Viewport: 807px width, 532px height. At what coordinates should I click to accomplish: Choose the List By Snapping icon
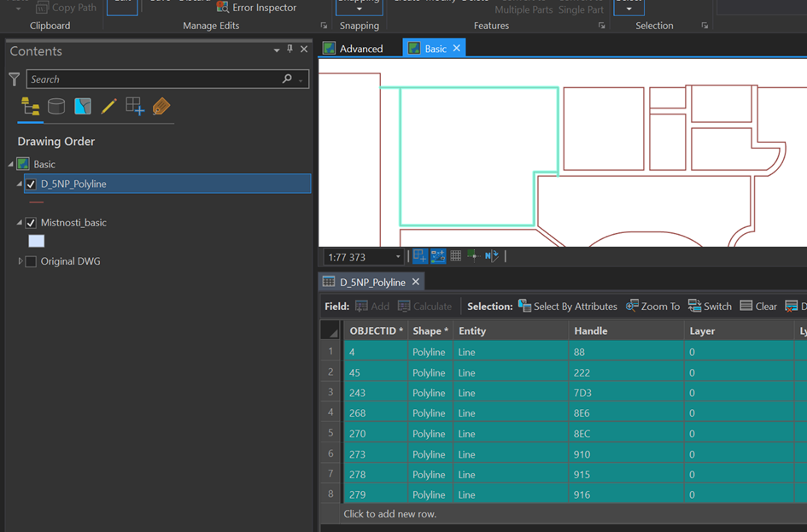click(135, 106)
